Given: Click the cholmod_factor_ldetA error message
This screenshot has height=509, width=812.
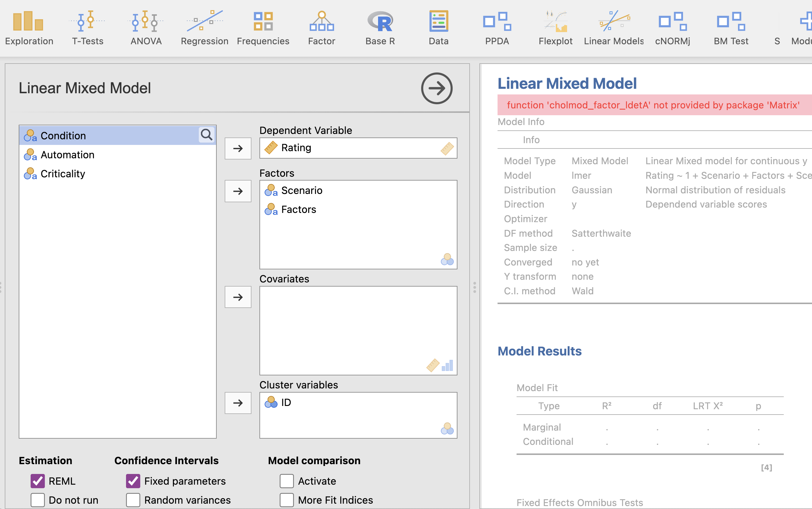Looking at the screenshot, I should coord(653,105).
